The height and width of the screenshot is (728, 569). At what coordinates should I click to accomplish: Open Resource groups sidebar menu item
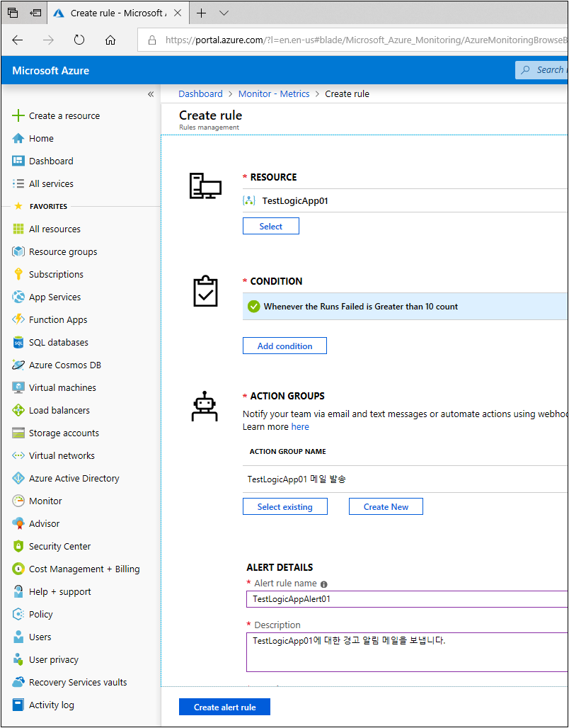coord(63,251)
